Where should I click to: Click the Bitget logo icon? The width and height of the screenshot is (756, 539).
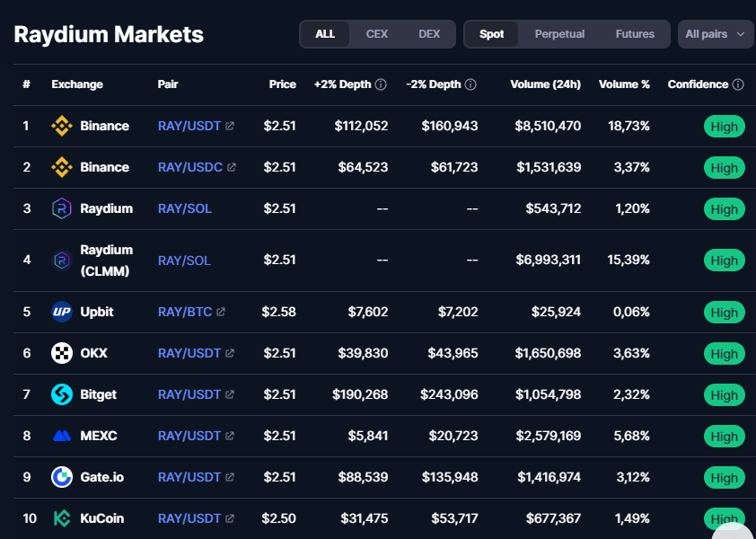[62, 394]
